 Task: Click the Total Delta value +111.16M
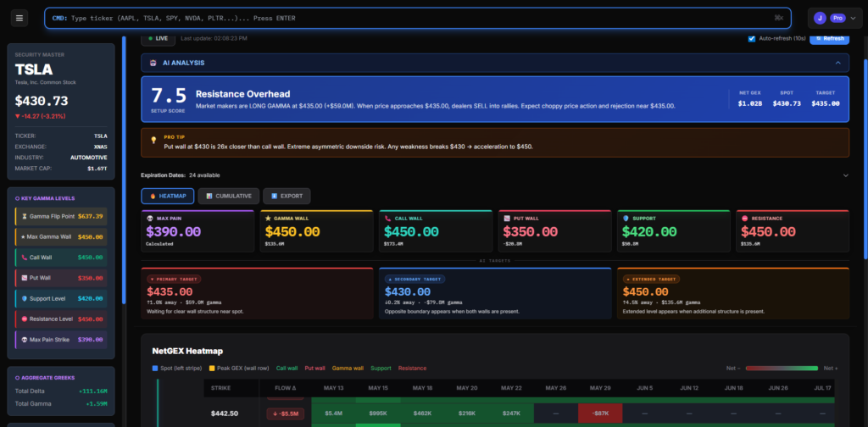pos(92,391)
